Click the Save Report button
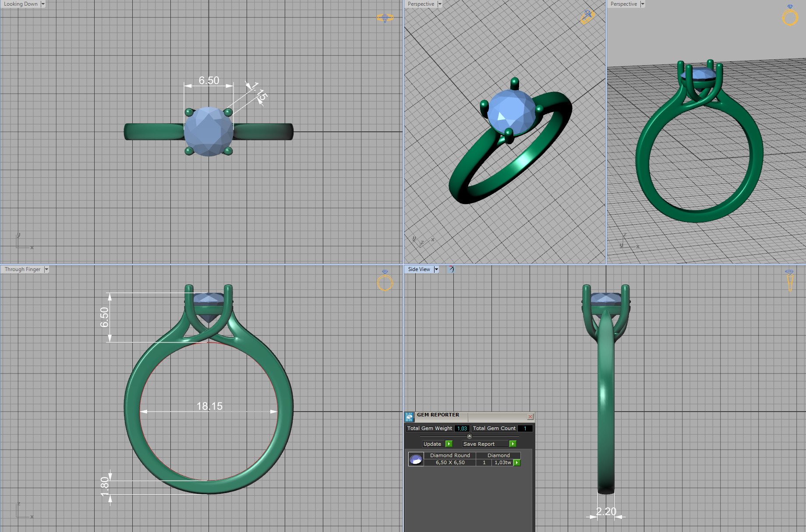The width and height of the screenshot is (806, 532). 485,444
